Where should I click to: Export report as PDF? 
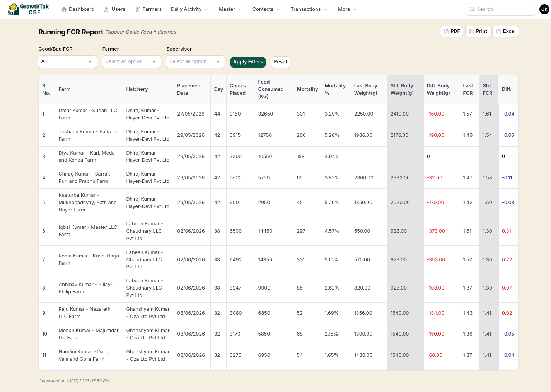click(x=452, y=31)
